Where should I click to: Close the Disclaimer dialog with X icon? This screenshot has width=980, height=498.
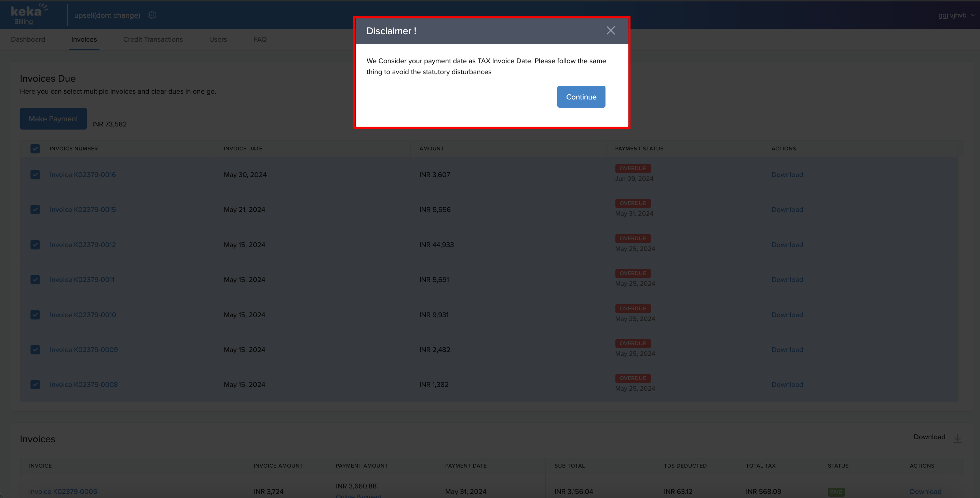[610, 31]
